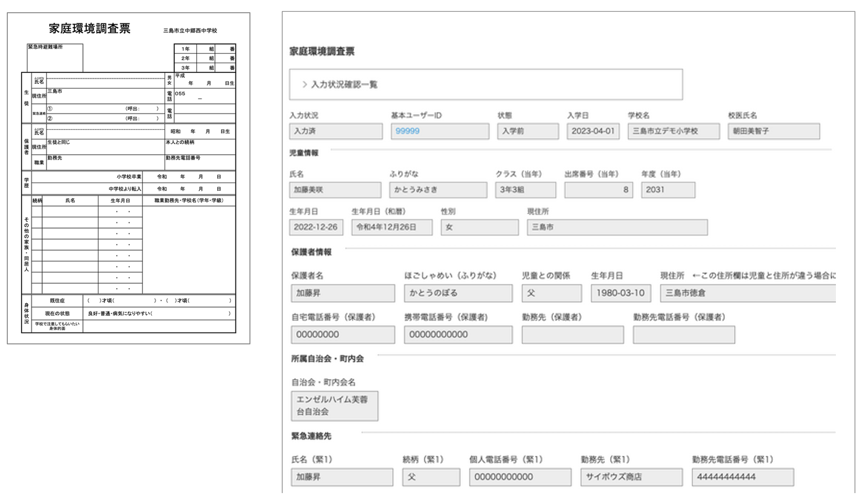
Task: Click the 自治会・町内会名 field エンゼルハイム芙蓉台自治会
Action: [x=335, y=406]
